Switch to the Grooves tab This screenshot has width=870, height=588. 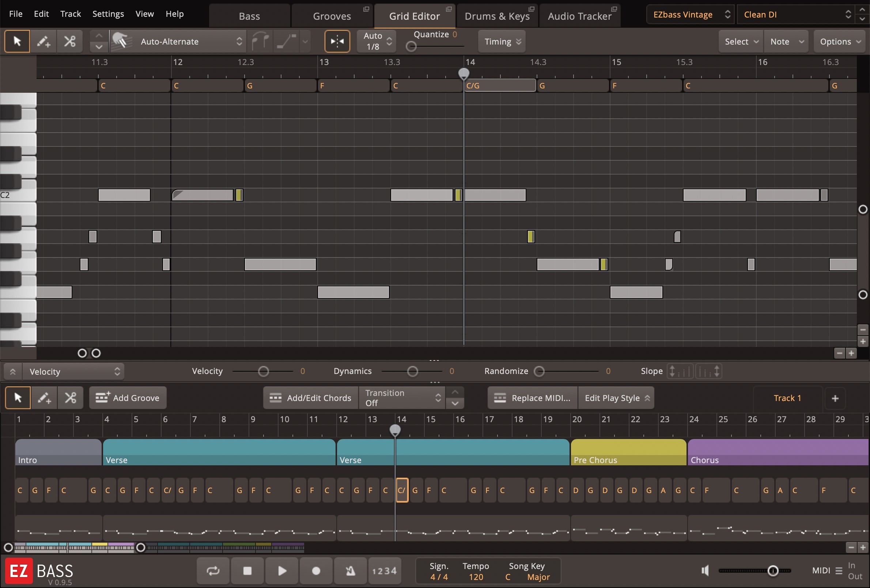332,16
